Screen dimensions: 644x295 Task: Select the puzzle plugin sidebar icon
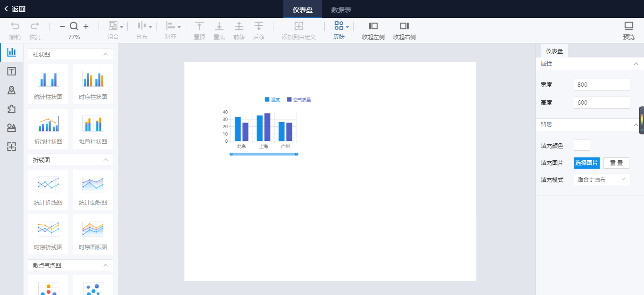coord(11,109)
